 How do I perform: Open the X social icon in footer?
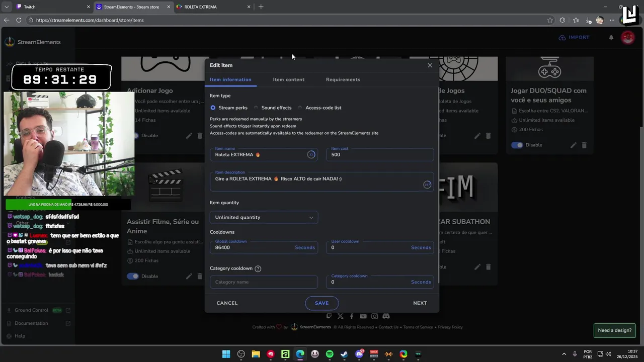341,316
